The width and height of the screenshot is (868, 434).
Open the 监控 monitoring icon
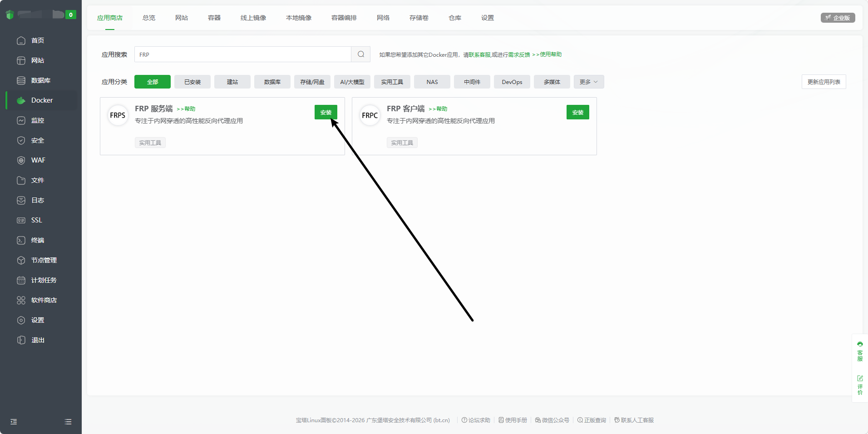coord(21,120)
